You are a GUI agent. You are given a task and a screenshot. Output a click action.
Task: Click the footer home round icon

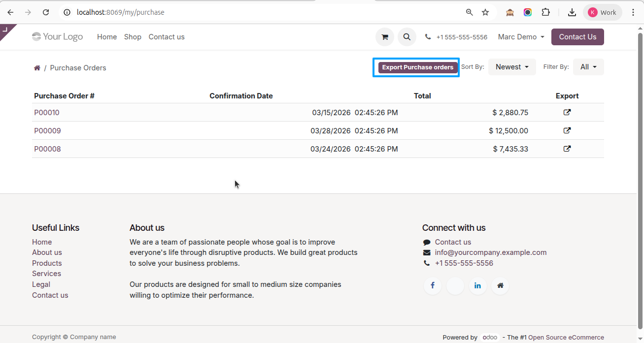point(500,285)
